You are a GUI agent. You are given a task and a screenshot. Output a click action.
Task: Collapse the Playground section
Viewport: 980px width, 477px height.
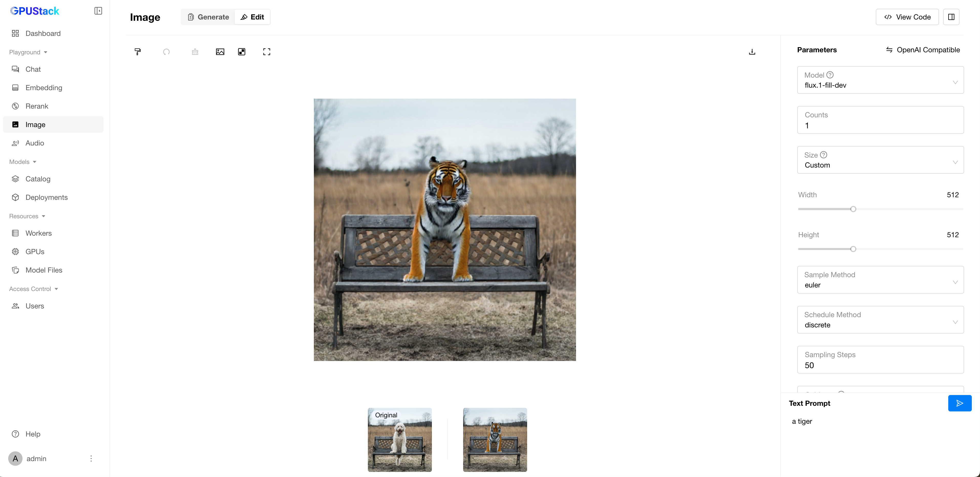click(28, 52)
